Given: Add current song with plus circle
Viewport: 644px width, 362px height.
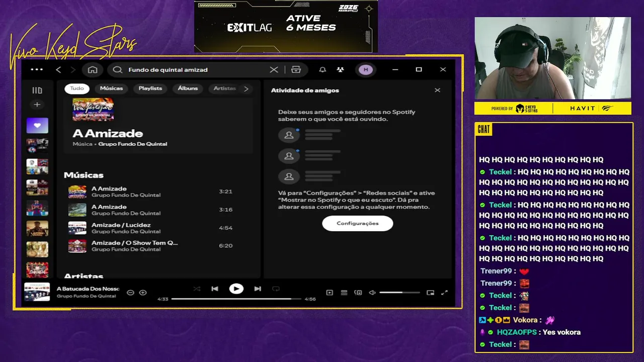Looking at the screenshot, I should pyautogui.click(x=143, y=293).
